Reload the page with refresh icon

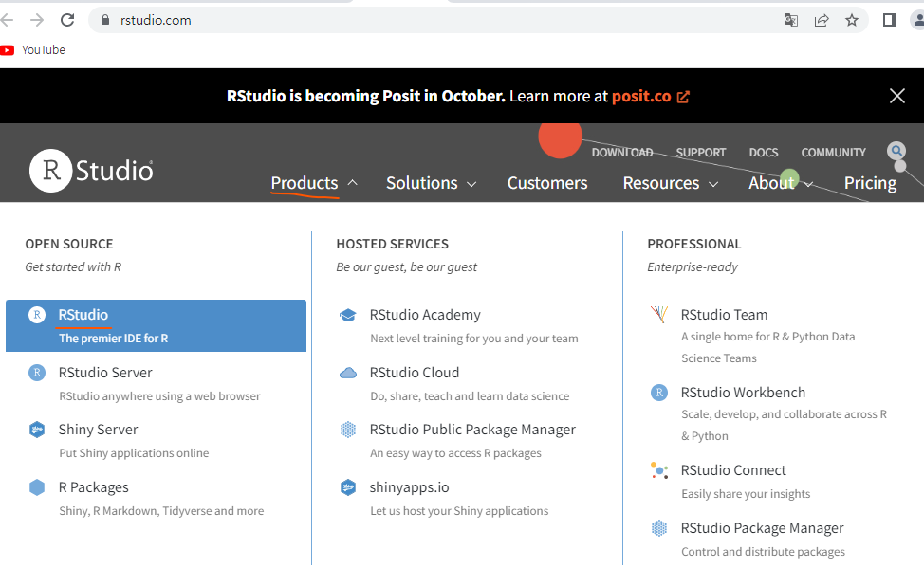(67, 20)
